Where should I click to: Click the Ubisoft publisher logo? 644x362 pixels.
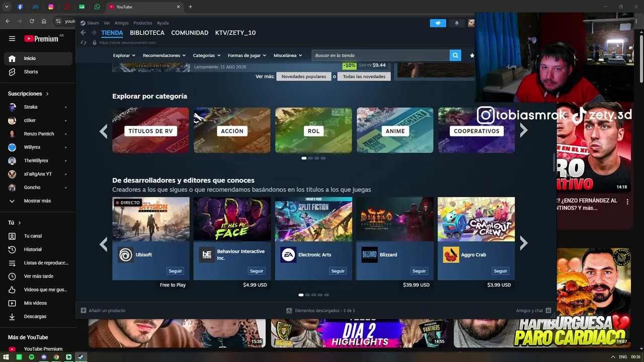[x=126, y=255]
